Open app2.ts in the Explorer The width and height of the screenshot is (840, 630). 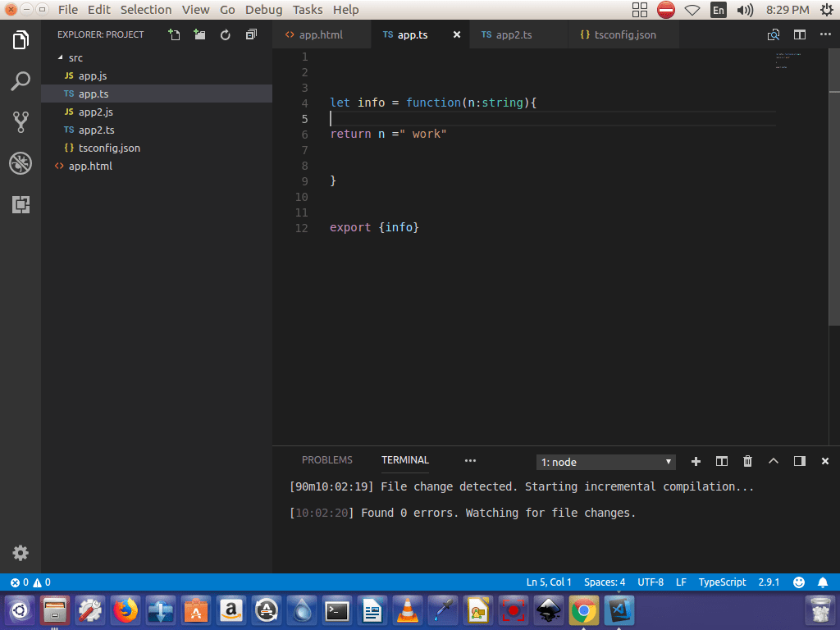coord(96,130)
